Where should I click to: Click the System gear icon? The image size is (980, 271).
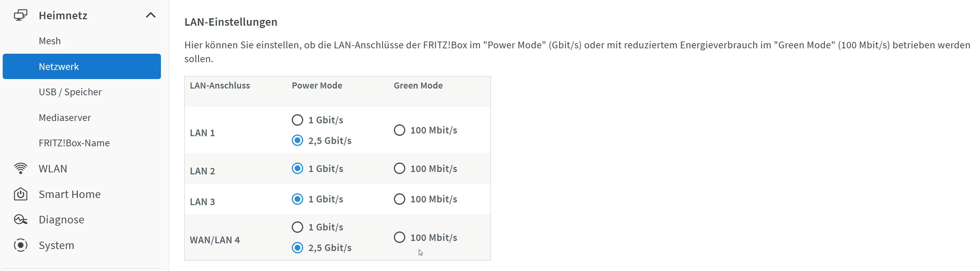(x=21, y=245)
